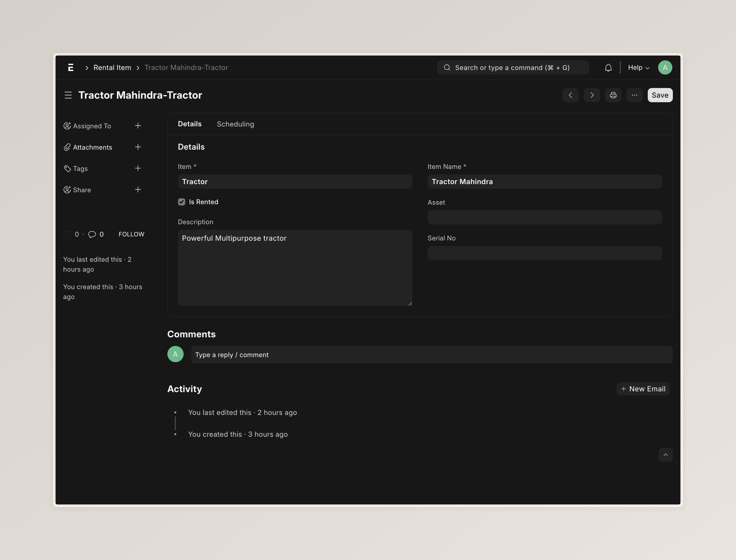Add a tag with plus icon
Viewport: 736px width, 560px height.
click(138, 168)
